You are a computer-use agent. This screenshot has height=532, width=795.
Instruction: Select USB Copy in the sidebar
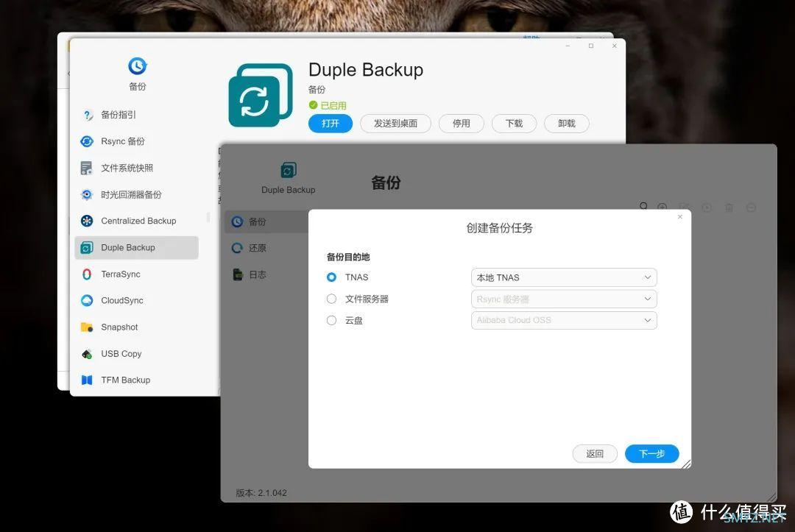(136, 354)
